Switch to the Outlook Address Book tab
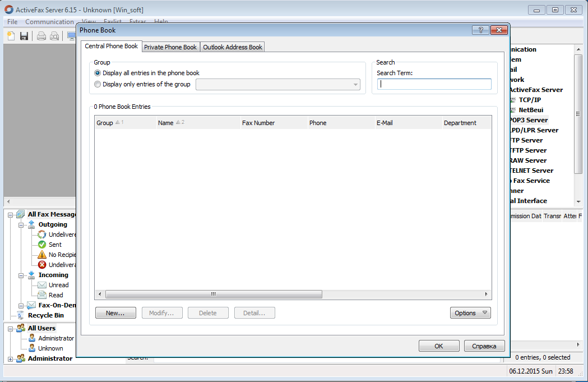Screen dimensions: 588x382 [233, 47]
